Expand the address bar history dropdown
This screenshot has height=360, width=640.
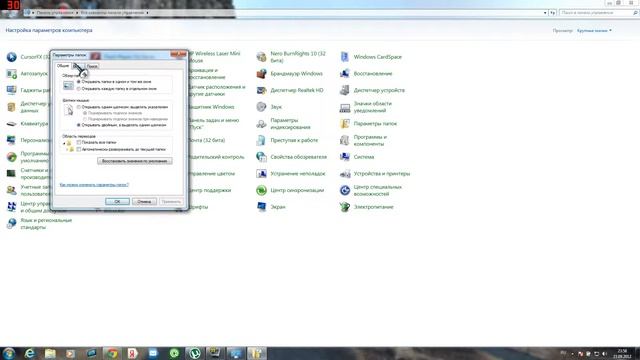pyautogui.click(x=545, y=13)
